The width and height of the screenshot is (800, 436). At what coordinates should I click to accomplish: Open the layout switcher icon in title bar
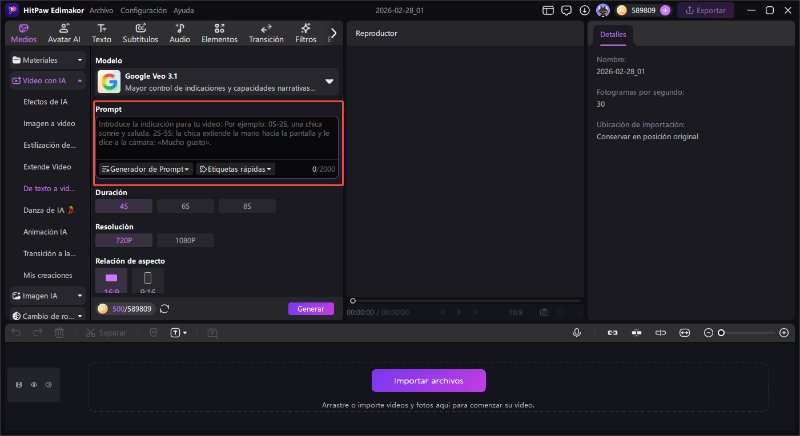pyautogui.click(x=548, y=10)
